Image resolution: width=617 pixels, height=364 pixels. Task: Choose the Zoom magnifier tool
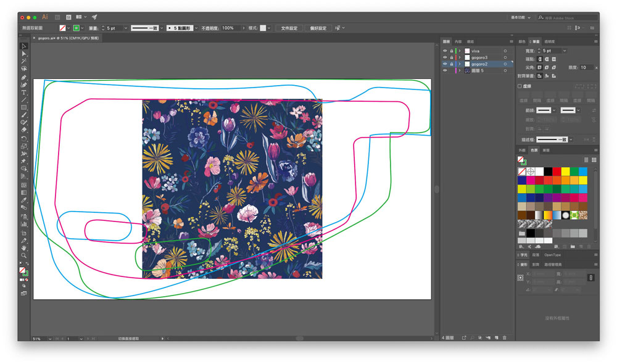click(x=24, y=255)
